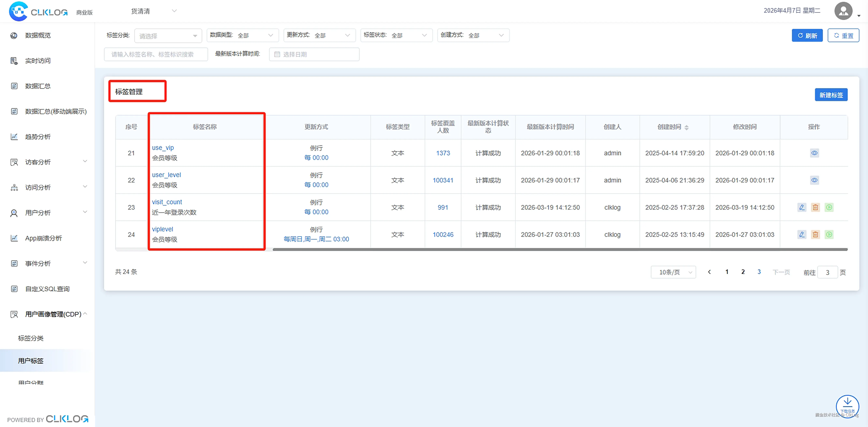Open 标签分类 in the sidebar

31,338
